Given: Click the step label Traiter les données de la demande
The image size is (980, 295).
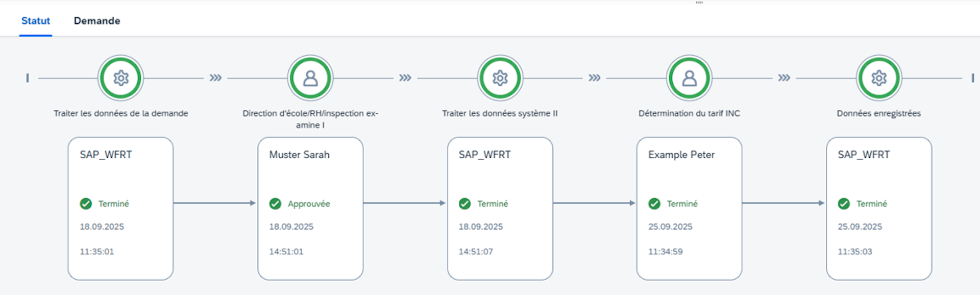Looking at the screenshot, I should [121, 113].
